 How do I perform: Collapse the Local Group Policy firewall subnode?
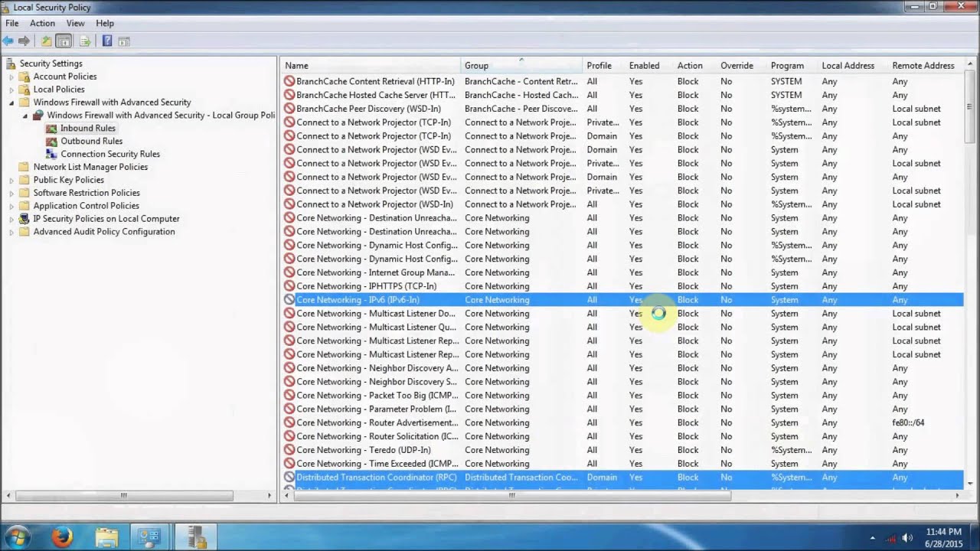click(25, 116)
